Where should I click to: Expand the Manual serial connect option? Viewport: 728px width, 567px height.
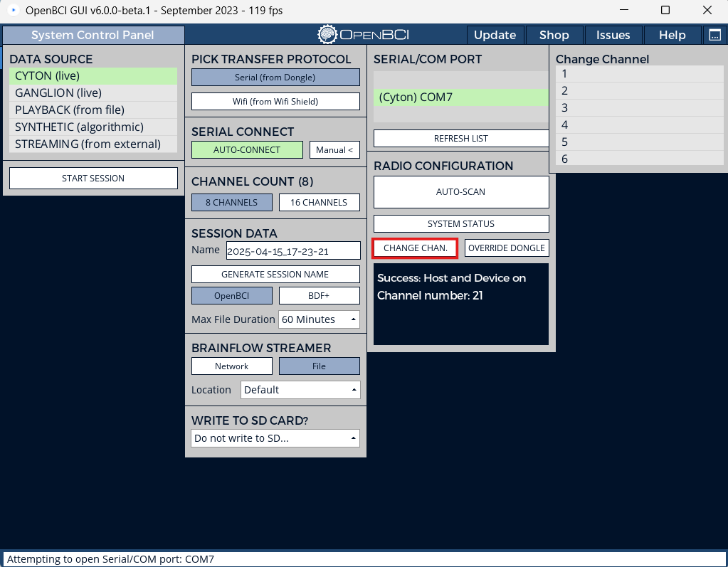pos(334,150)
